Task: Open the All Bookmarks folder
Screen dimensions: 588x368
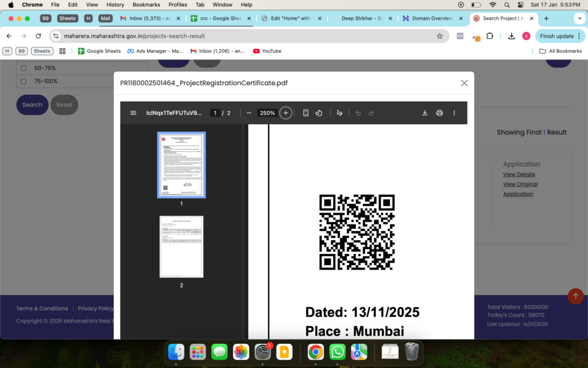Action: click(x=560, y=51)
